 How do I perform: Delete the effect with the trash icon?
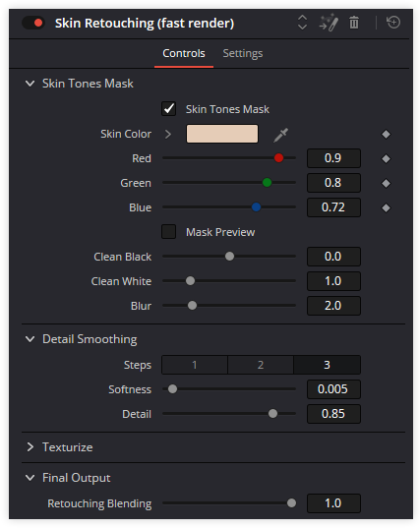[354, 23]
